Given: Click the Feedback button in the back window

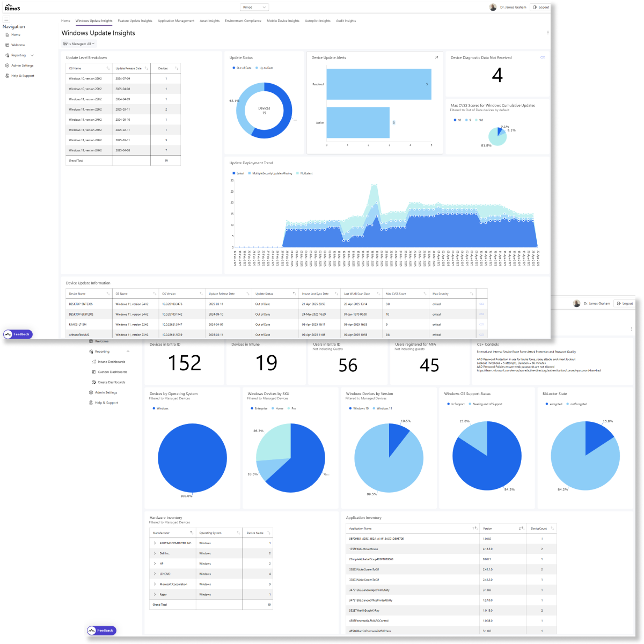Looking at the screenshot, I should pyautogui.click(x=101, y=631).
